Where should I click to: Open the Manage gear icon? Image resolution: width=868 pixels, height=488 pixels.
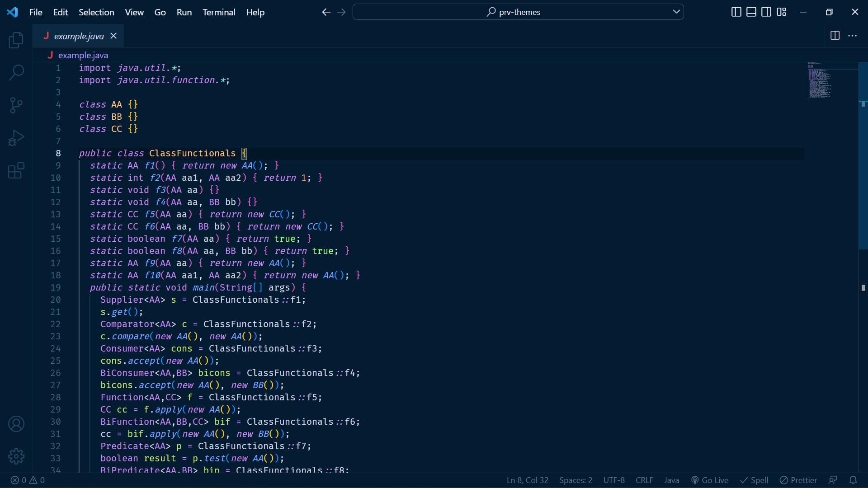point(16,456)
